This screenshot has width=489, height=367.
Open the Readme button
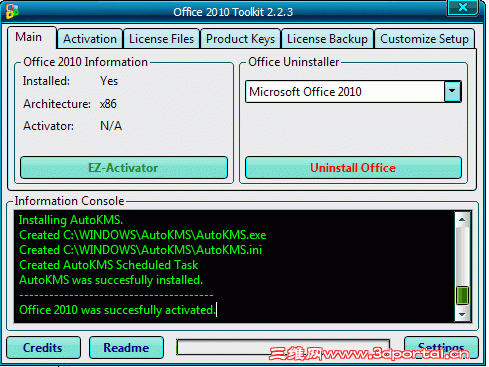pos(126,348)
